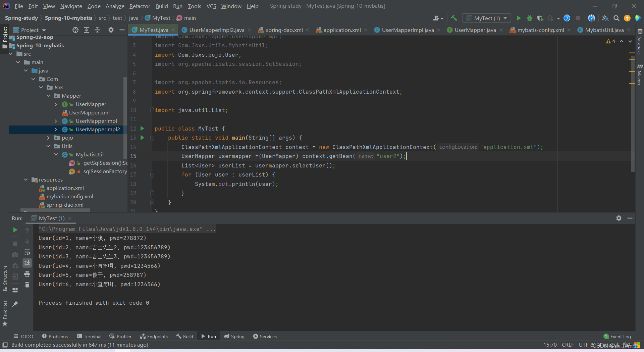Hide the Project tool window
Screen dimensions: 644x352
122,30
